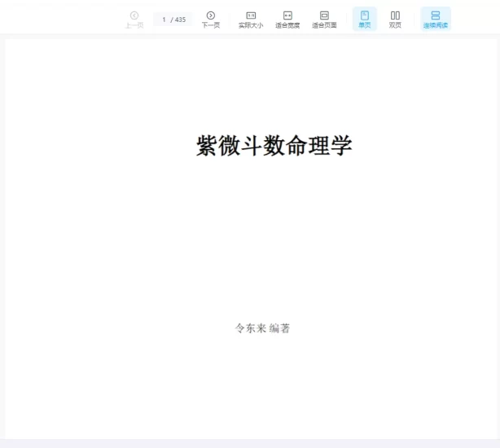Click the fit width icon
This screenshot has height=448, width=500.
point(287,15)
